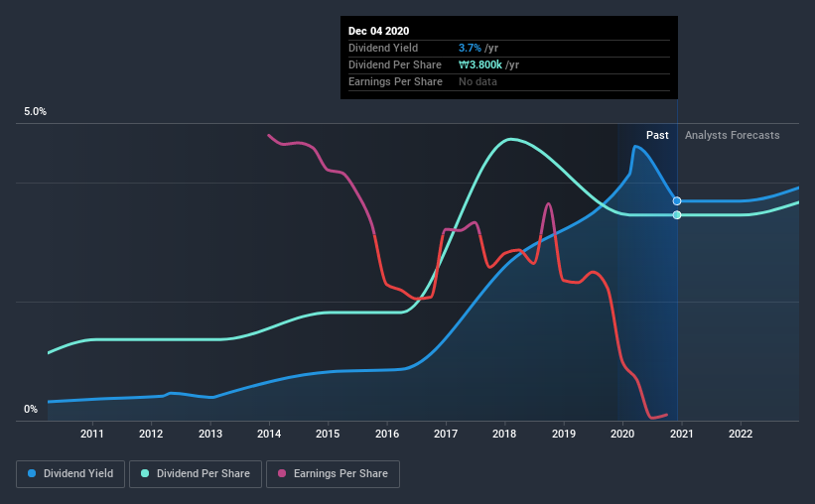Click the Analysts Forecasts region label

732,135
